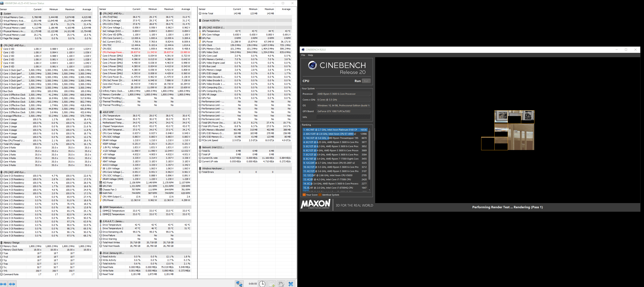644x287 pixels.
Task: Select the Chassis Fan 3 sensor row
Action: point(145,189)
